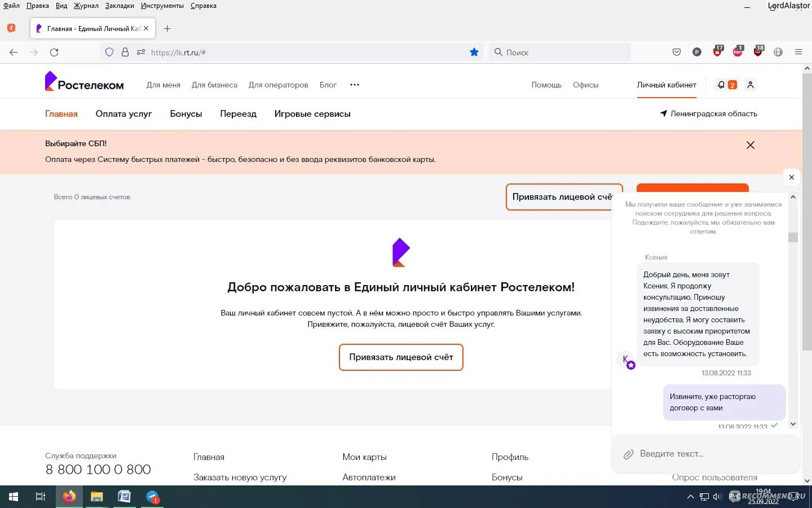Open Firefox from the taskbar
Screen dimensions: 812x508
click(69, 497)
